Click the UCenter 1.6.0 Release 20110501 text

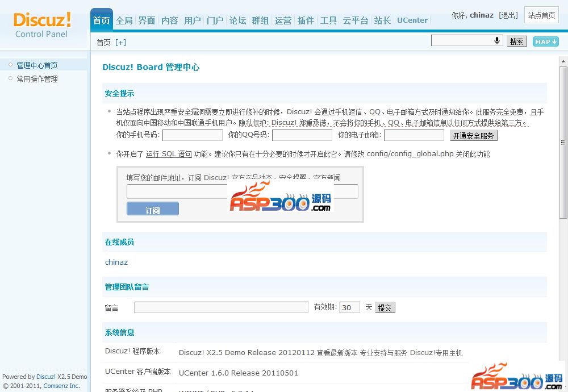tap(239, 373)
